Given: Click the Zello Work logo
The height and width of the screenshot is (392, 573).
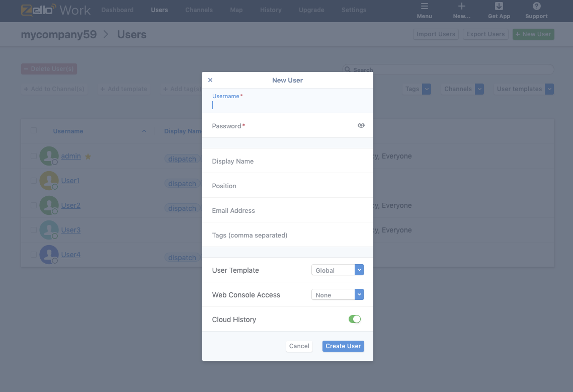Looking at the screenshot, I should (x=55, y=10).
